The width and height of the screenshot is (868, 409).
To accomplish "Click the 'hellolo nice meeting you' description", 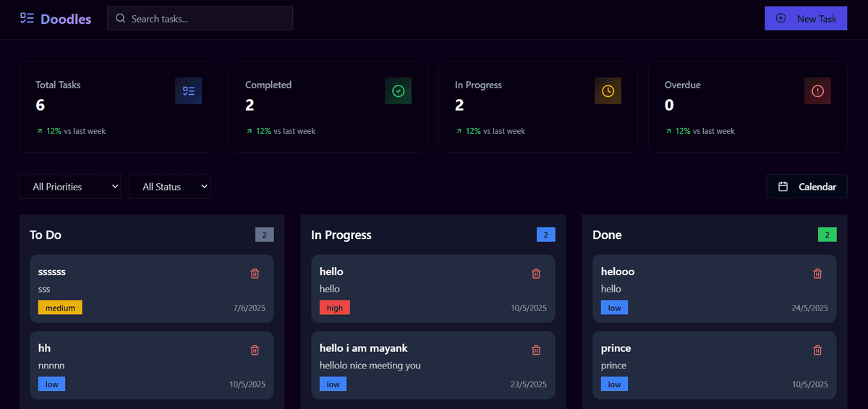I will (370, 366).
